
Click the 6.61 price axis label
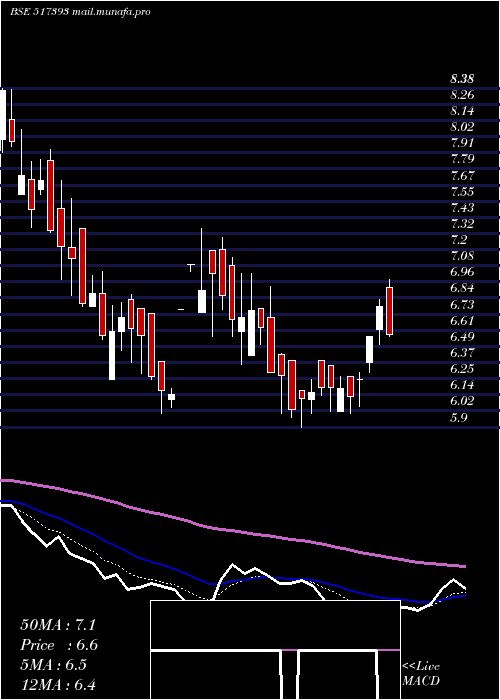pos(462,321)
